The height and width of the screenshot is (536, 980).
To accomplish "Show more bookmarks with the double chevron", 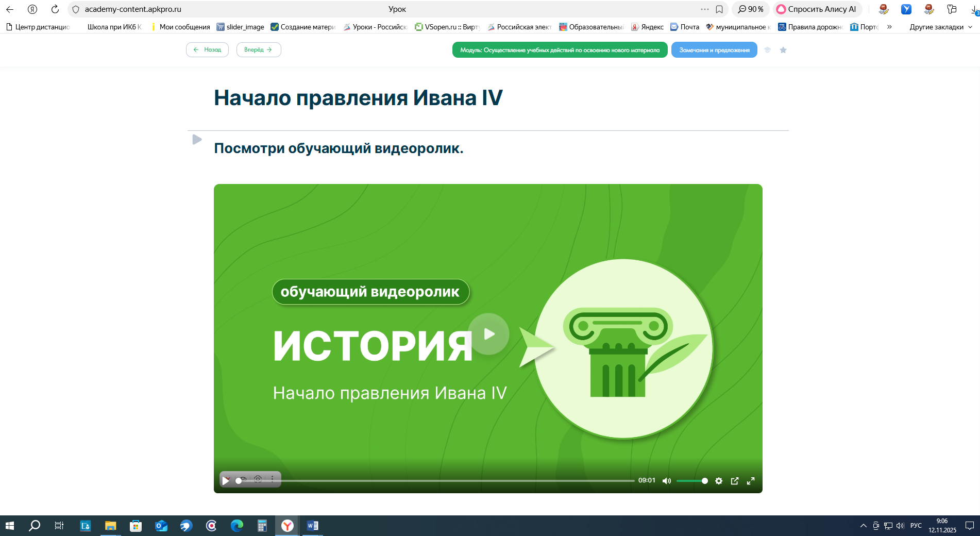I will click(889, 27).
